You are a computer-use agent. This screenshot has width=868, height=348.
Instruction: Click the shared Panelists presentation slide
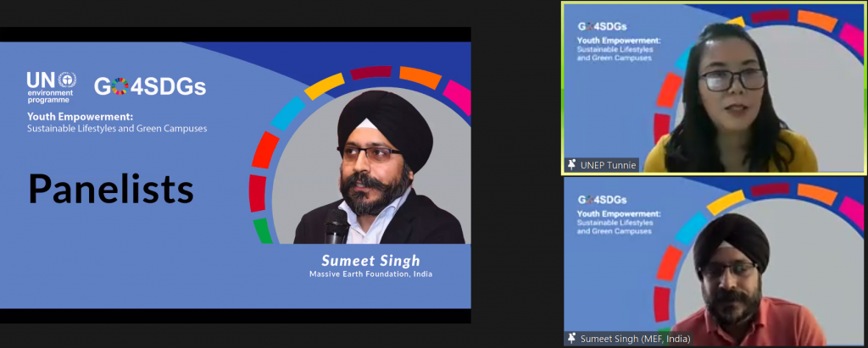pyautogui.click(x=236, y=175)
